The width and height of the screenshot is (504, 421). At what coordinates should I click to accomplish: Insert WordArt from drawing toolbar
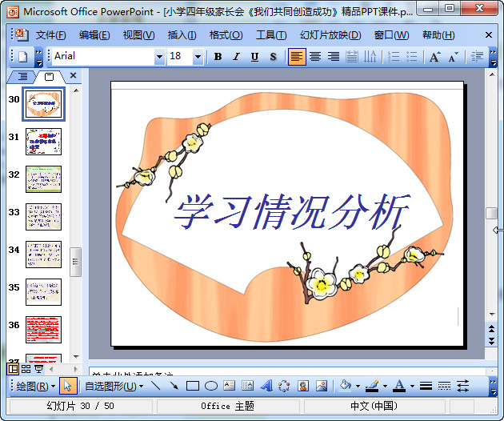point(266,386)
